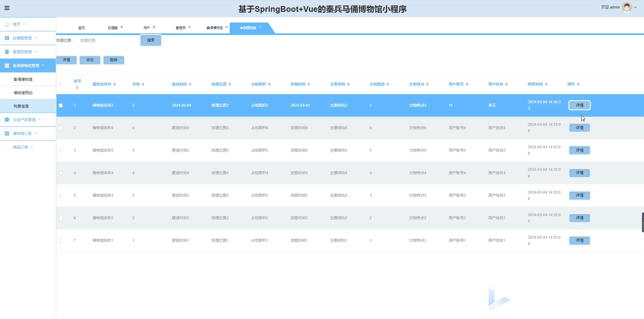Close the 用户 tab
Screen dimensions: 644x319
tap(154, 27)
